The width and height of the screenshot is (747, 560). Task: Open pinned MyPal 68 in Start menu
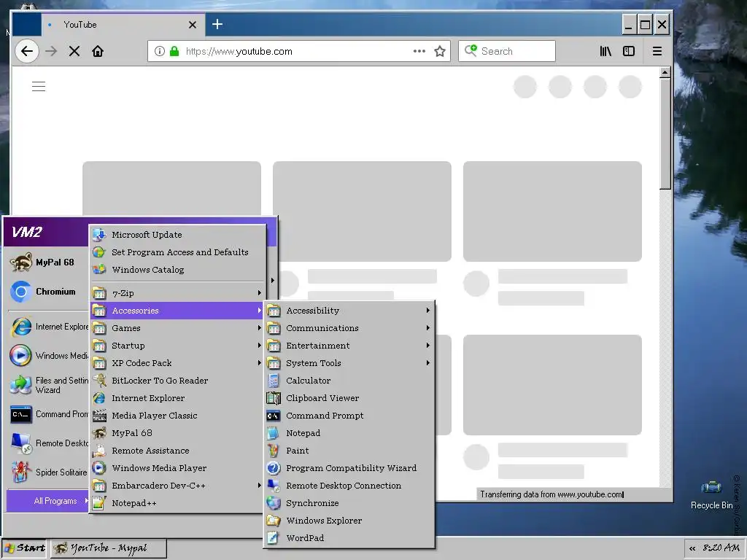pos(48,262)
